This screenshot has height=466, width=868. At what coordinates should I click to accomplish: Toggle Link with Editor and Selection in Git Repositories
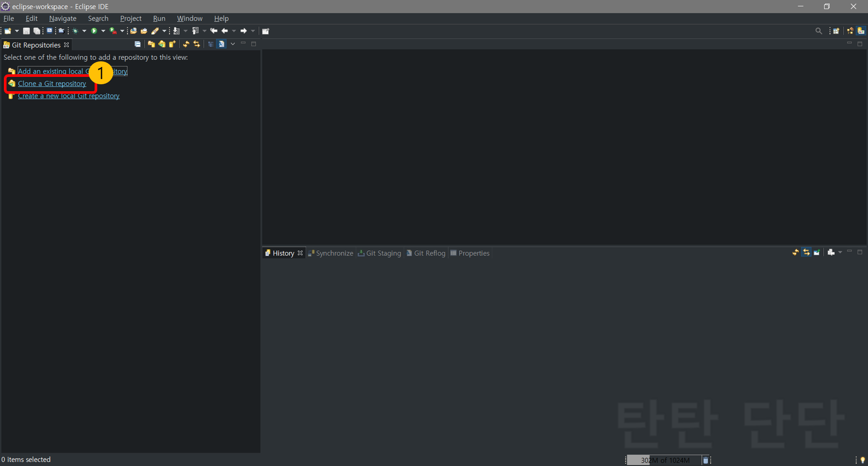(197, 44)
